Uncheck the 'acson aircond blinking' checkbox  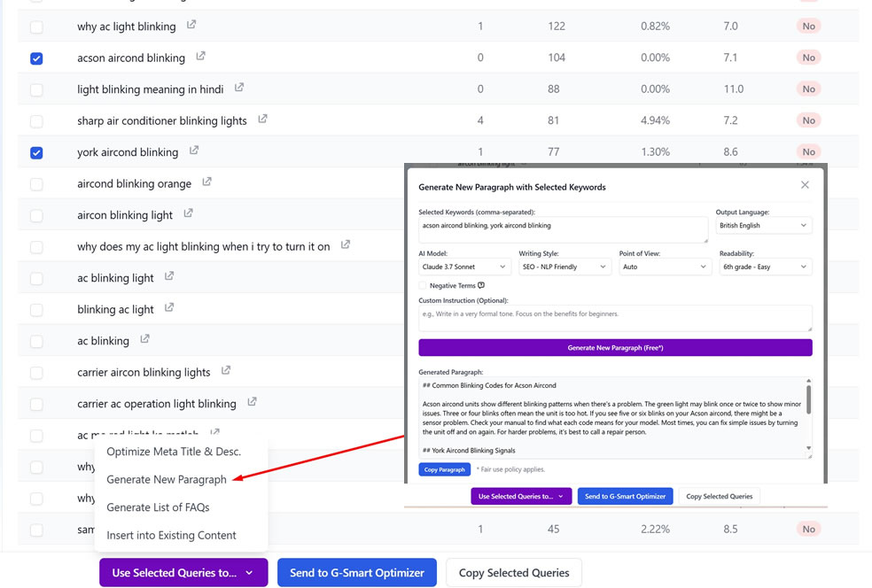click(36, 58)
